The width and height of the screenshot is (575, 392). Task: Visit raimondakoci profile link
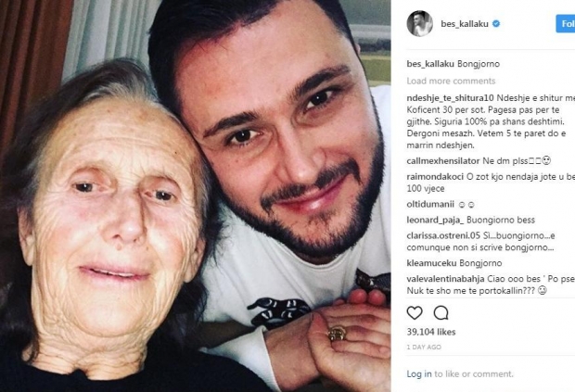[x=435, y=177]
